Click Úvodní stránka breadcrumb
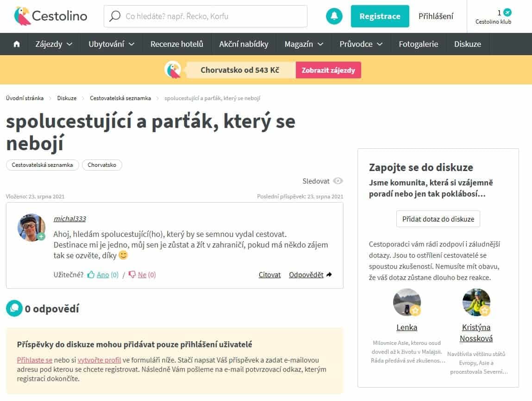 tap(25, 98)
